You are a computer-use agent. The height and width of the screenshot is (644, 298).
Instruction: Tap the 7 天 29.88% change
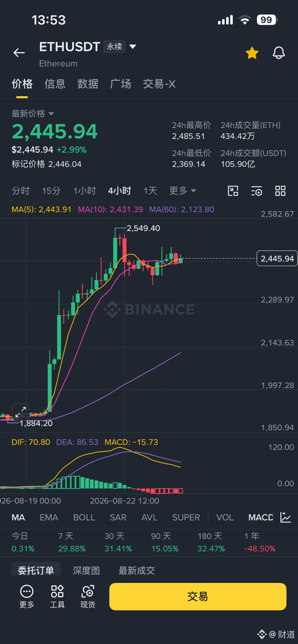(x=72, y=542)
